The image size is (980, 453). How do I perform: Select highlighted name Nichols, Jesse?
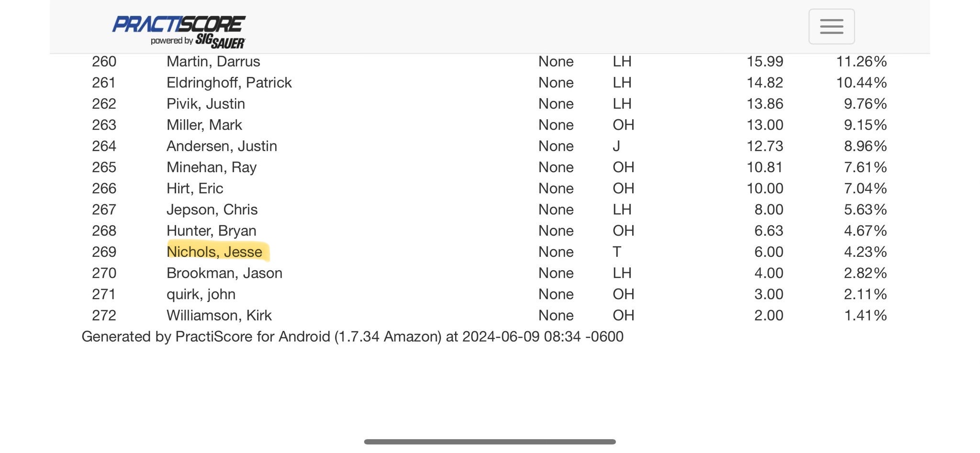coord(214,252)
